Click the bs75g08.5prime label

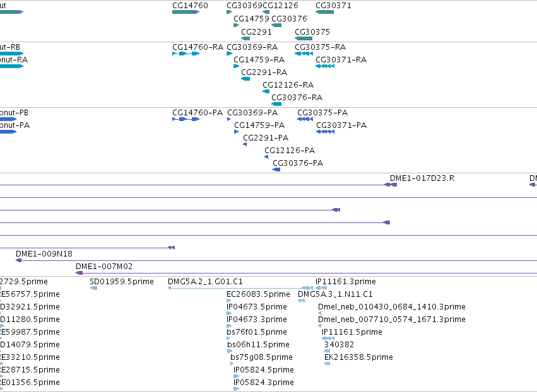[262, 357]
